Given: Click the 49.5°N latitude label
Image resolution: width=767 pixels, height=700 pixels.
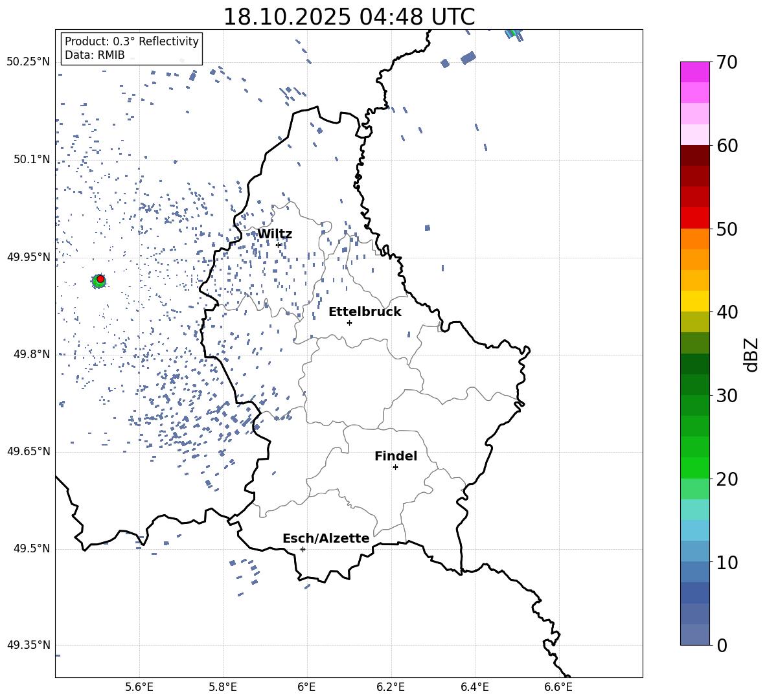Looking at the screenshot, I should pyautogui.click(x=32, y=549).
